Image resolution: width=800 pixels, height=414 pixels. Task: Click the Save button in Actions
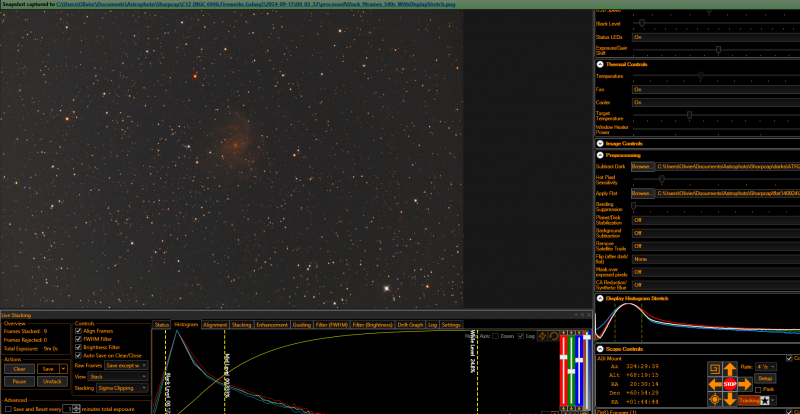48,369
